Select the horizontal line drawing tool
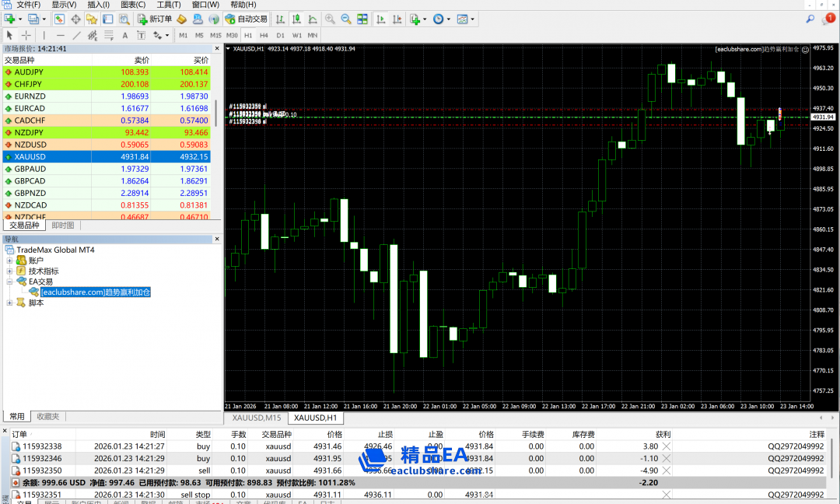Screen dimensions: 840x504 click(x=61, y=35)
